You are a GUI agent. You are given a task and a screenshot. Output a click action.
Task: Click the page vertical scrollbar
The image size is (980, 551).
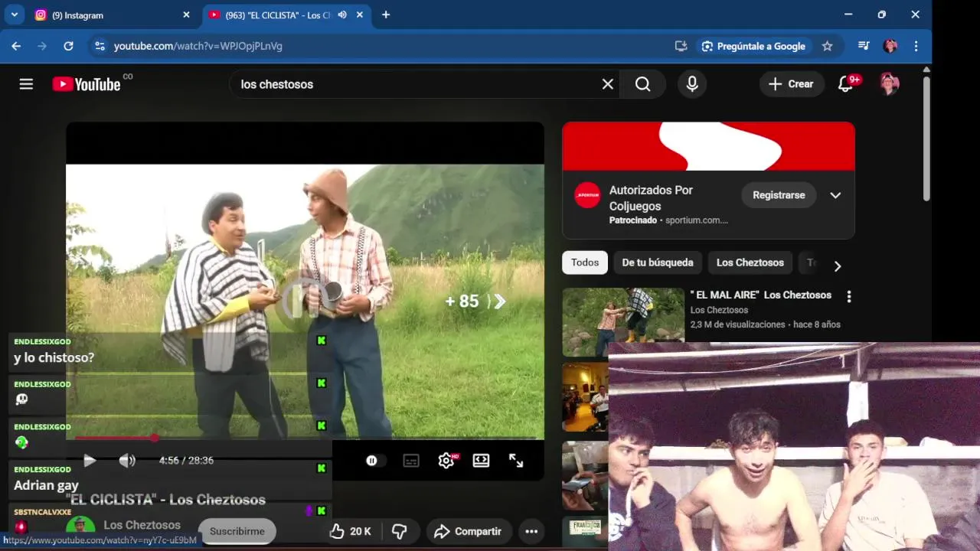[926, 138]
